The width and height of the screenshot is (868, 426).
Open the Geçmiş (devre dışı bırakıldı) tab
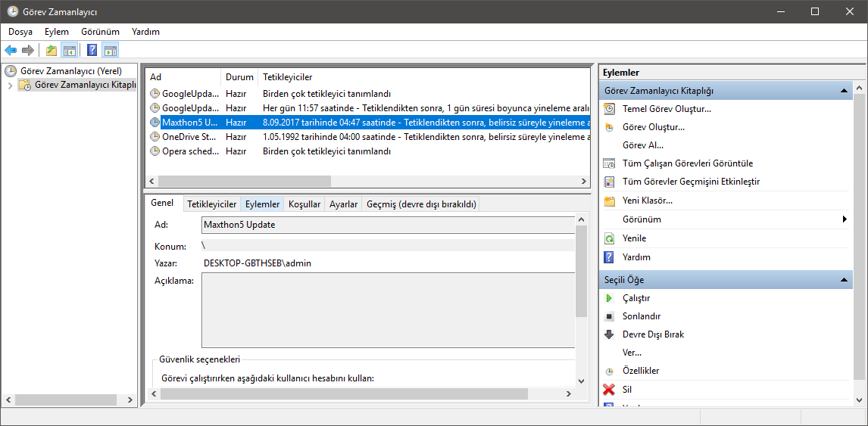coord(420,204)
